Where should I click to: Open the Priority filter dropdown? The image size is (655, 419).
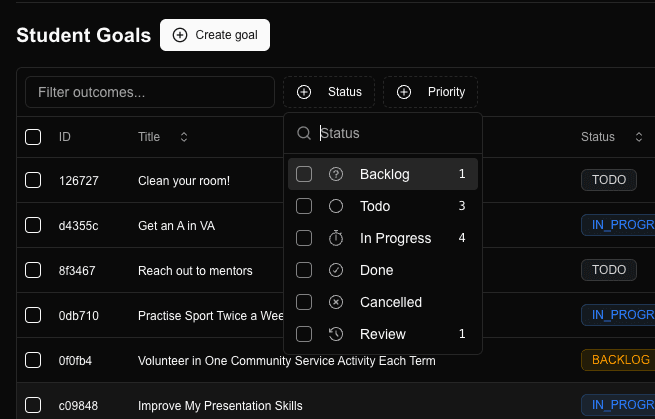click(430, 92)
